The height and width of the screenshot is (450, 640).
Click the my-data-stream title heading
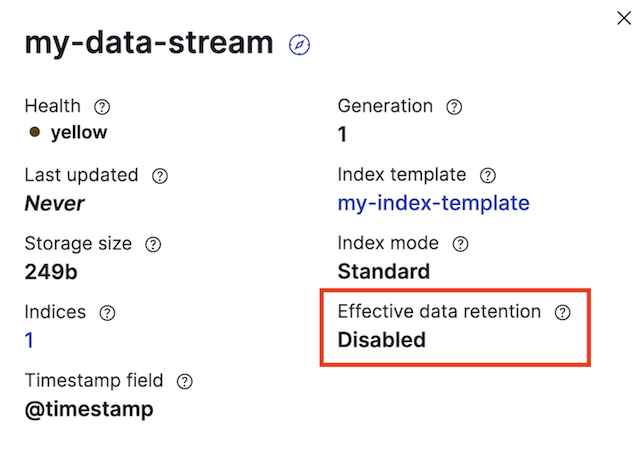149,43
